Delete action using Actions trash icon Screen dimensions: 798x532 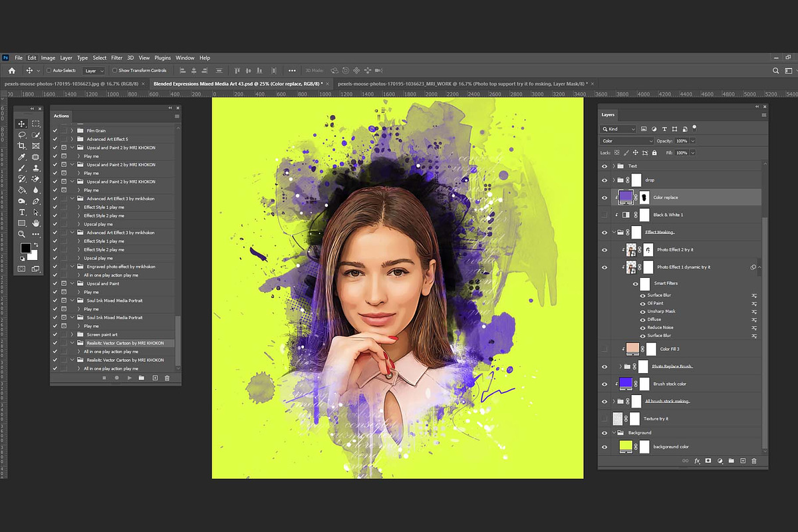pyautogui.click(x=167, y=378)
